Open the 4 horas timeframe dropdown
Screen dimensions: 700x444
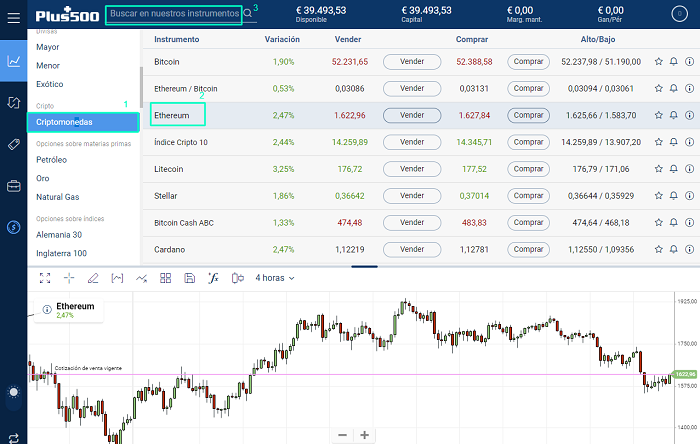click(275, 278)
